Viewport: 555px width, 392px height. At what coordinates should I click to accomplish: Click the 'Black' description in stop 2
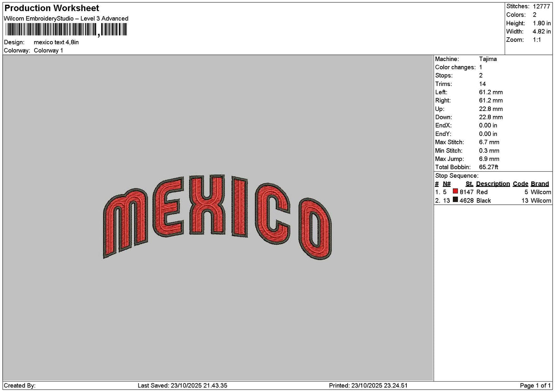pyautogui.click(x=484, y=200)
